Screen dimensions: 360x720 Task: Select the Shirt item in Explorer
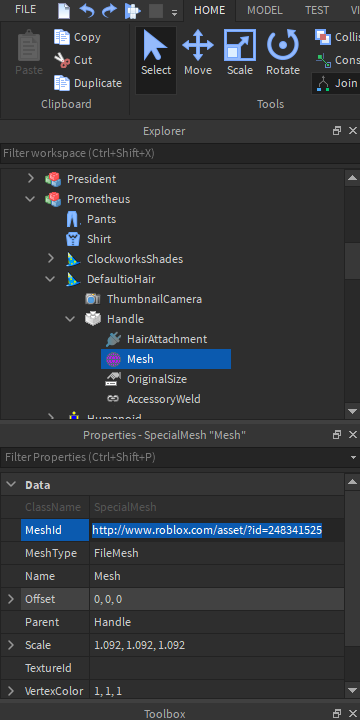(x=99, y=239)
